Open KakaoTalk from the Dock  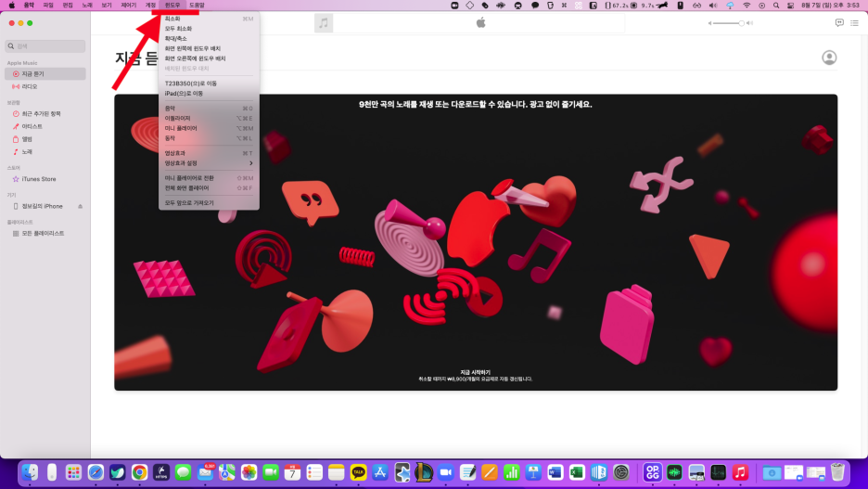(358, 472)
